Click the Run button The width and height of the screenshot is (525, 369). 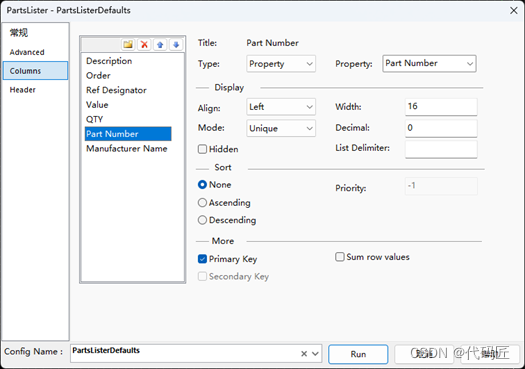tap(358, 354)
